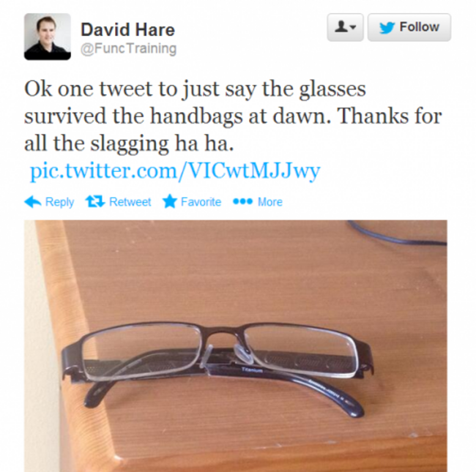
Task: Click the black cable in the photo
Action: click(399, 236)
